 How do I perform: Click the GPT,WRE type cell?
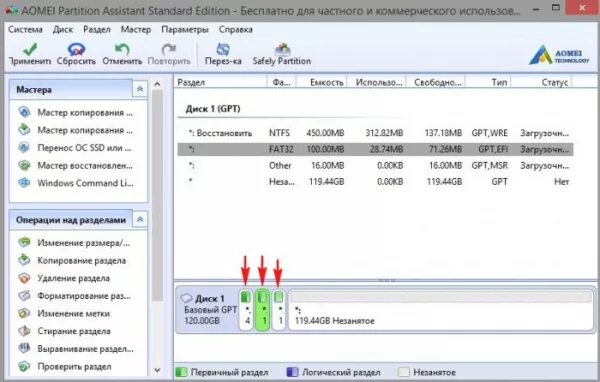point(489,133)
